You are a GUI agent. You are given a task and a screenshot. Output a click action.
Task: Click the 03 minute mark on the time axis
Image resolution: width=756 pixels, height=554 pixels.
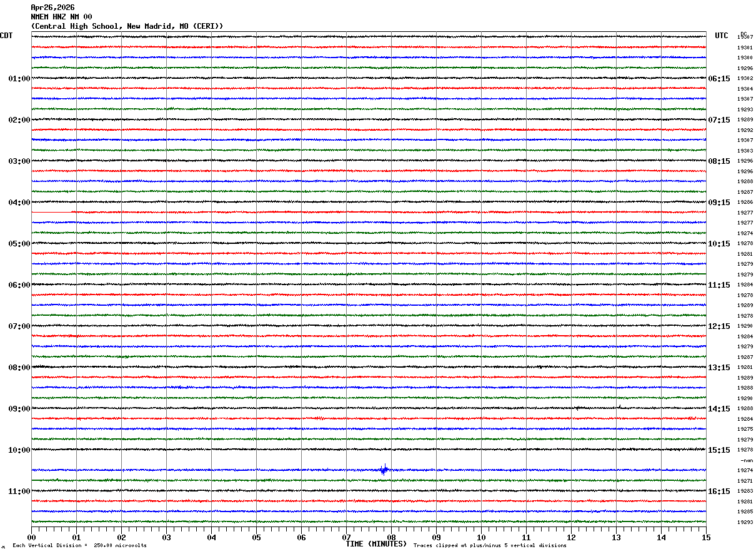[x=166, y=537]
